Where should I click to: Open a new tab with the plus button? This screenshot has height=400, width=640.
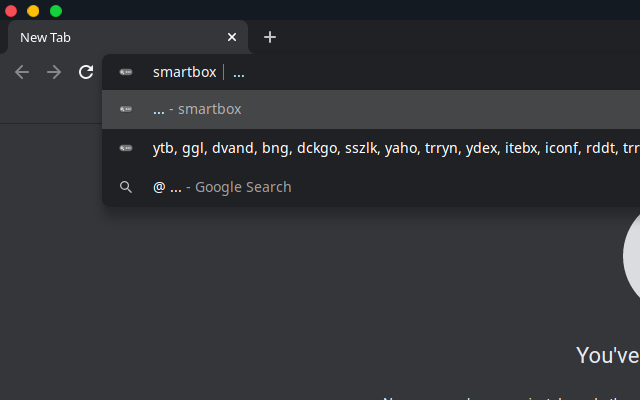click(x=270, y=37)
